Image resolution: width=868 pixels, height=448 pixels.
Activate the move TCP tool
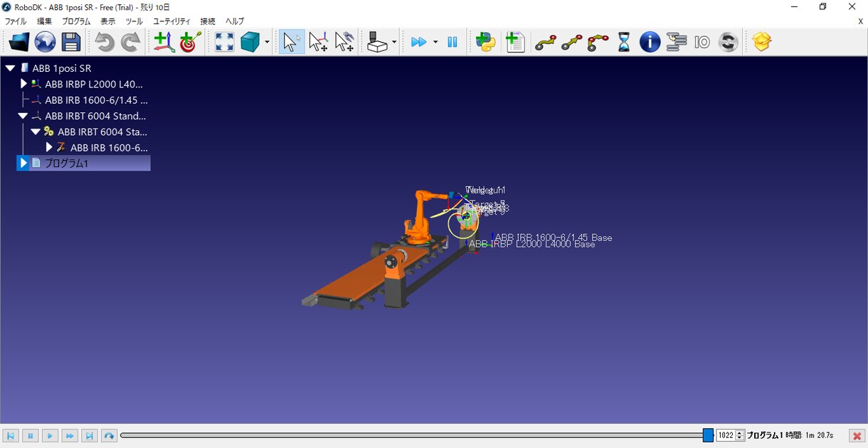344,43
